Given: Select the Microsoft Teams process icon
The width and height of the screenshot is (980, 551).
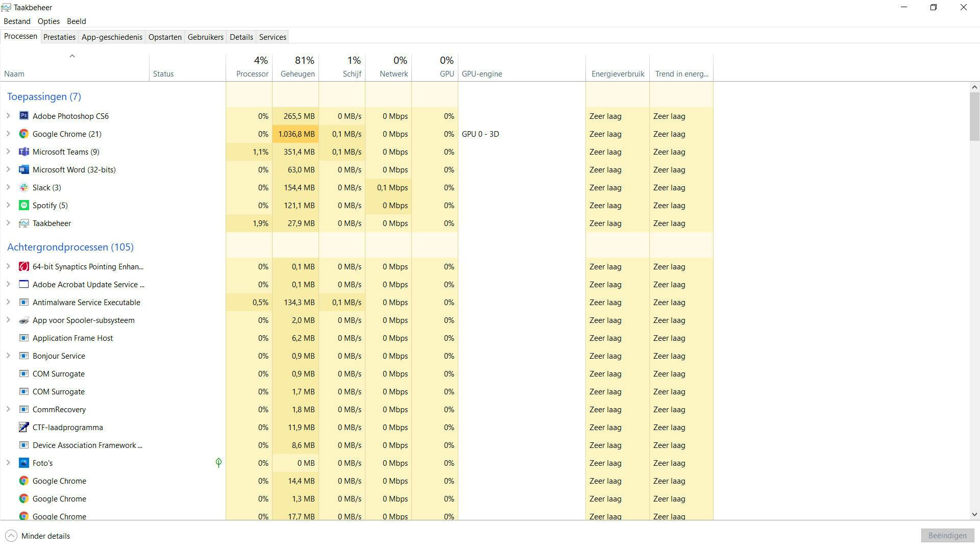Looking at the screenshot, I should click(23, 152).
